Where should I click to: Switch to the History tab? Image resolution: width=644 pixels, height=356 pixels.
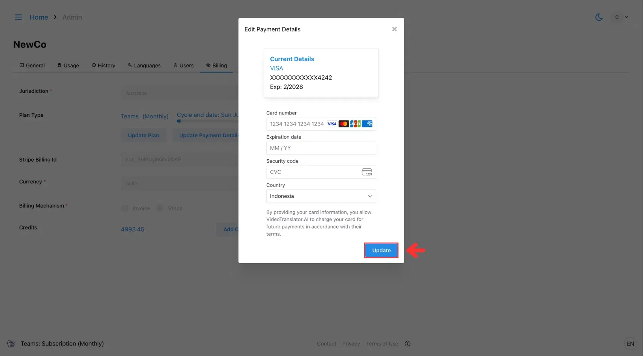[x=104, y=65]
